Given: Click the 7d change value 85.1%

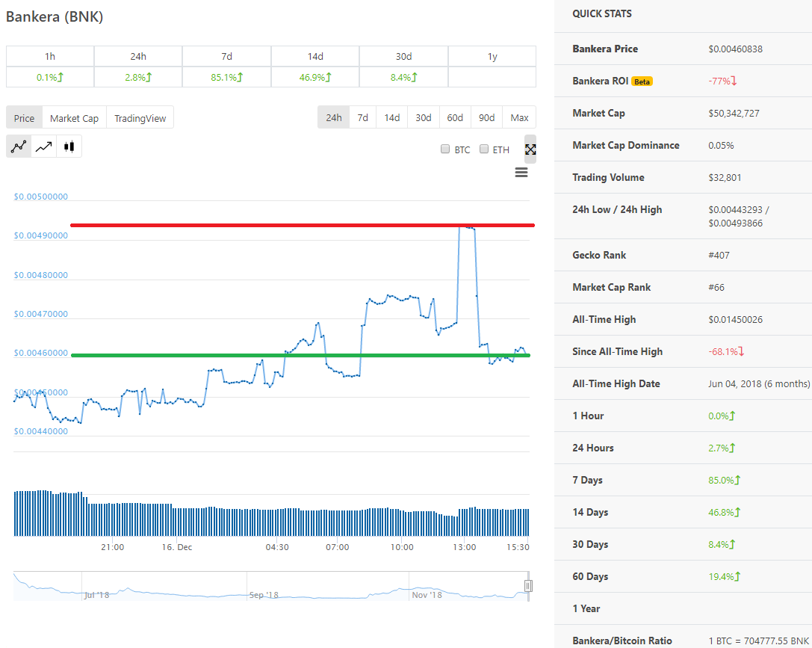Looking at the screenshot, I should (x=226, y=77).
